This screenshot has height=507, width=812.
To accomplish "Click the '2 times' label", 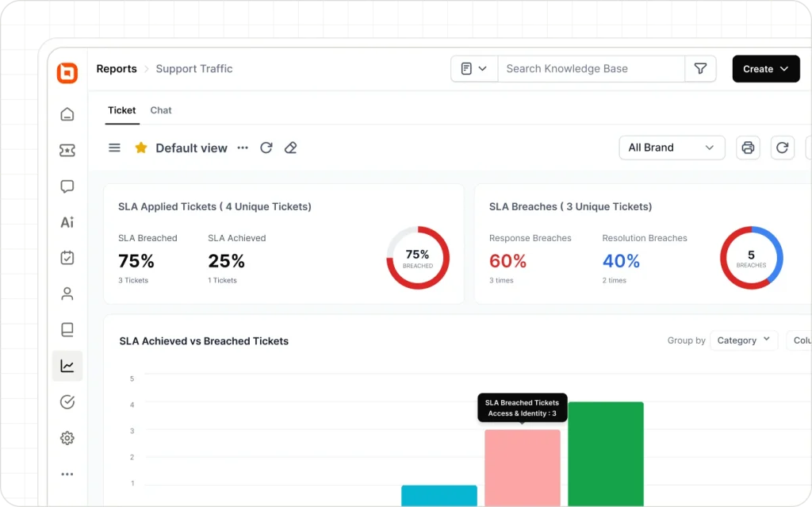I will tap(615, 280).
